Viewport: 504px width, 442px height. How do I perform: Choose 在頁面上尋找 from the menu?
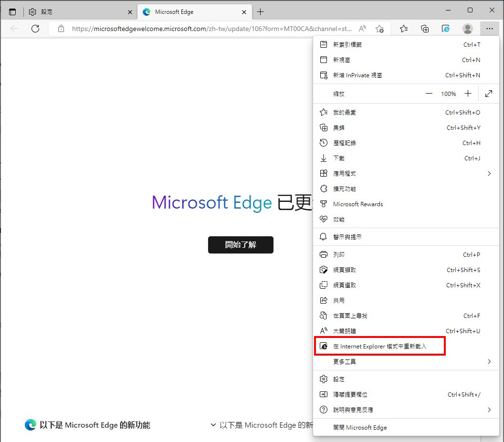[x=406, y=316]
